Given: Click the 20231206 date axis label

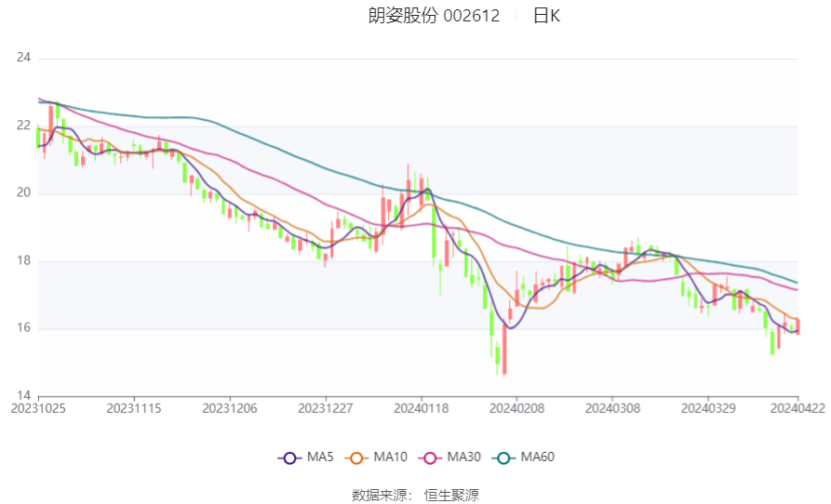Looking at the screenshot, I should coord(230,409).
